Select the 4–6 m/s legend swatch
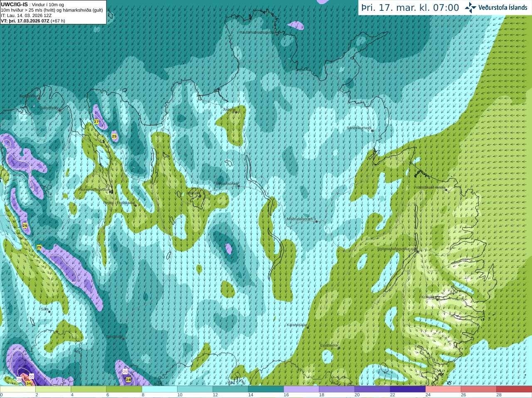Image resolution: width=532 pixels, height=398 pixels. (89, 389)
